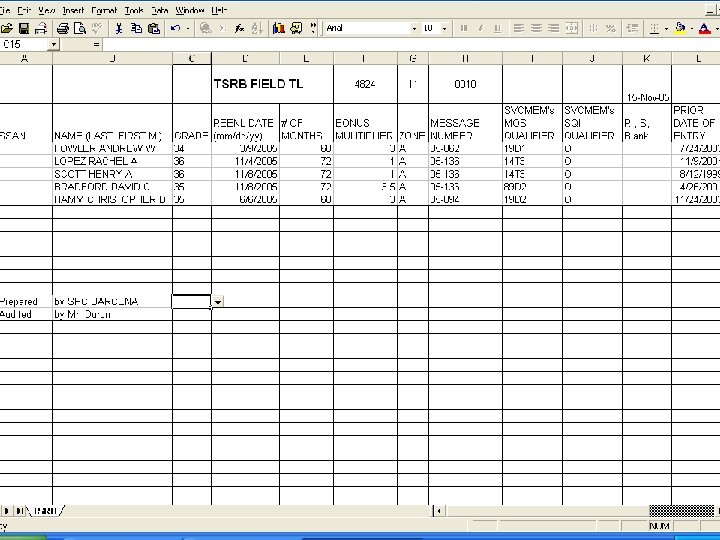The width and height of the screenshot is (720, 540).
Task: Click the Print icon
Action: [x=62, y=28]
